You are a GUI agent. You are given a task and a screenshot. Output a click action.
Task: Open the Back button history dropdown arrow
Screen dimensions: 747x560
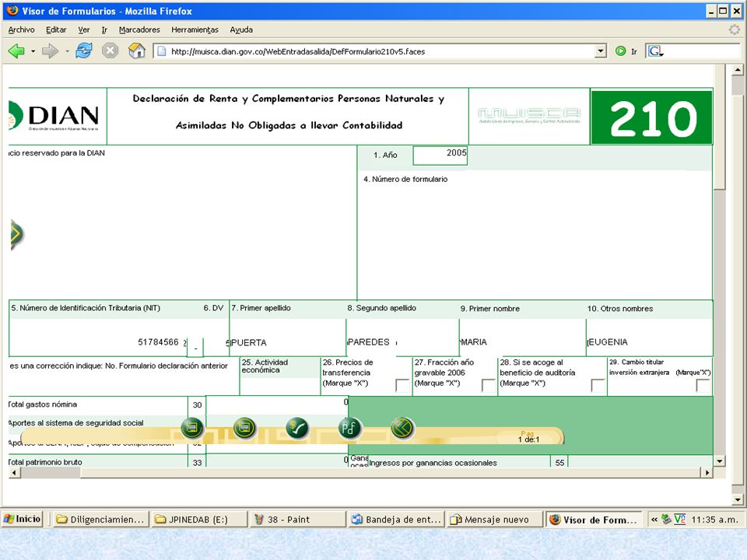(33, 51)
